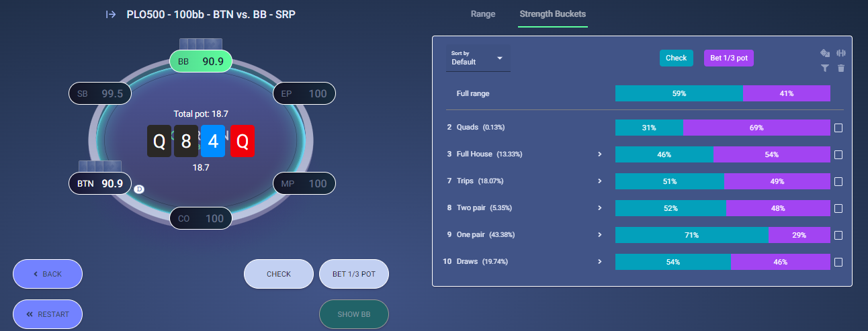This screenshot has height=331, width=868.
Task: Select the blue 4 board card
Action: [x=213, y=141]
